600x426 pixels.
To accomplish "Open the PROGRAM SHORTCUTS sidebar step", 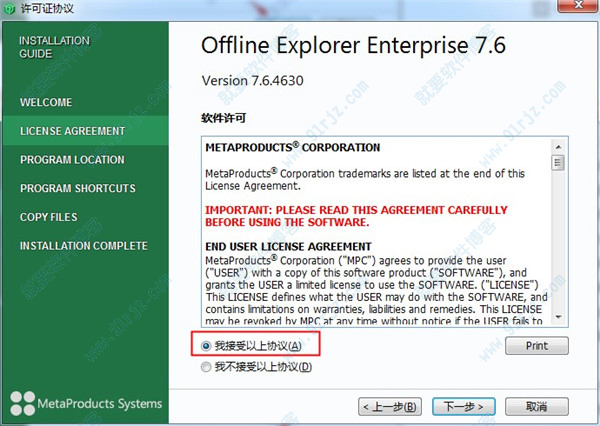I will pyautogui.click(x=77, y=189).
